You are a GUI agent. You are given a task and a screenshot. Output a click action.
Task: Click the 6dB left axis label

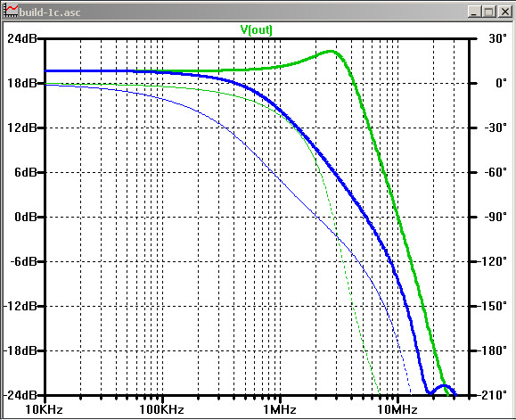coord(25,172)
